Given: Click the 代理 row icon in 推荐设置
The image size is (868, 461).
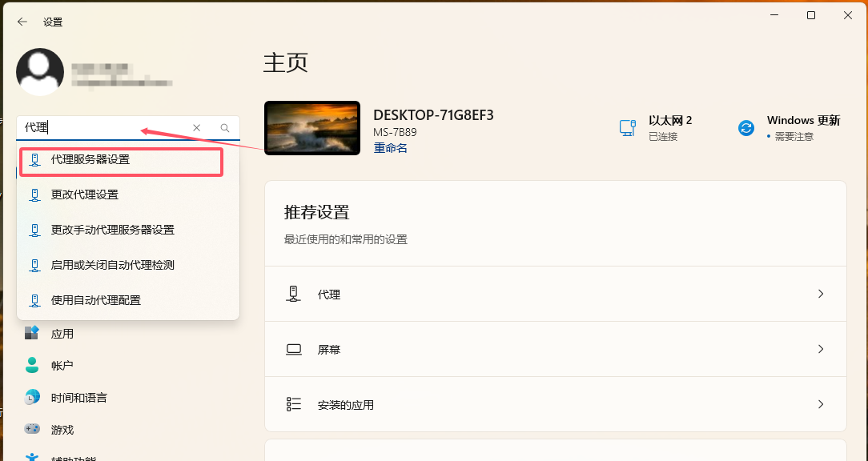Looking at the screenshot, I should (293, 294).
